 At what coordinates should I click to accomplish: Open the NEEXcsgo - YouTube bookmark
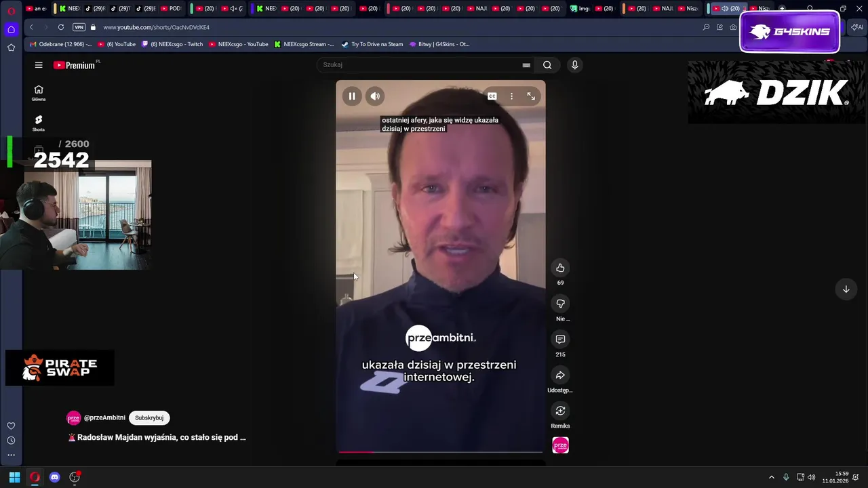[239, 44]
